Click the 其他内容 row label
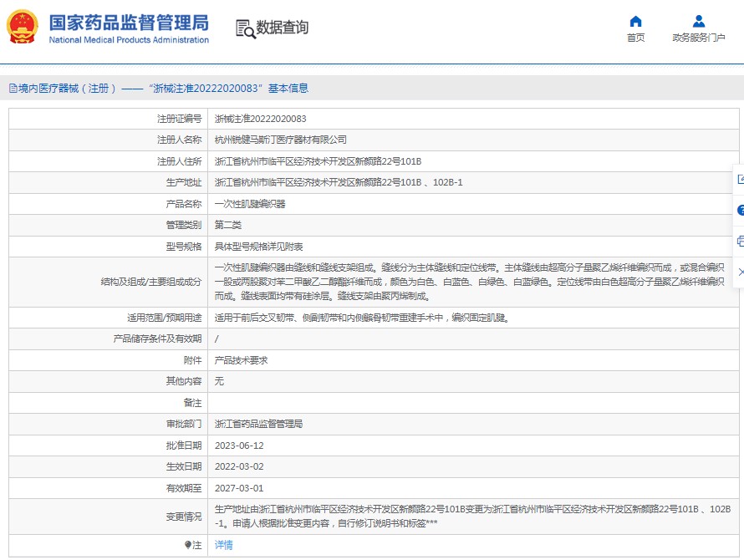The height and width of the screenshot is (560, 744). (x=184, y=381)
